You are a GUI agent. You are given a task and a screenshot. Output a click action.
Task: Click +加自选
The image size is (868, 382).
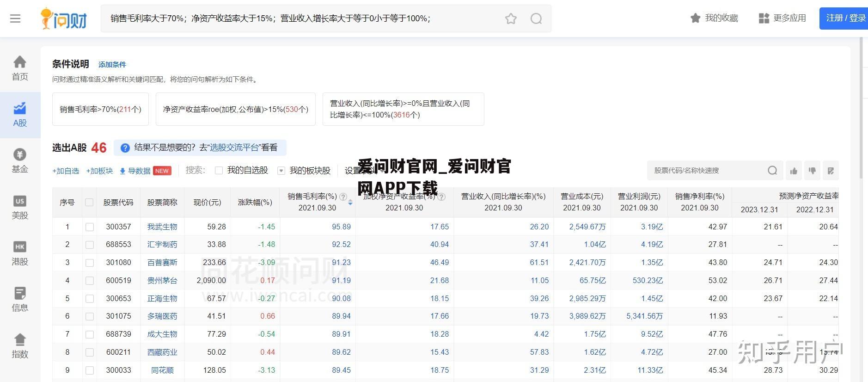(66, 171)
